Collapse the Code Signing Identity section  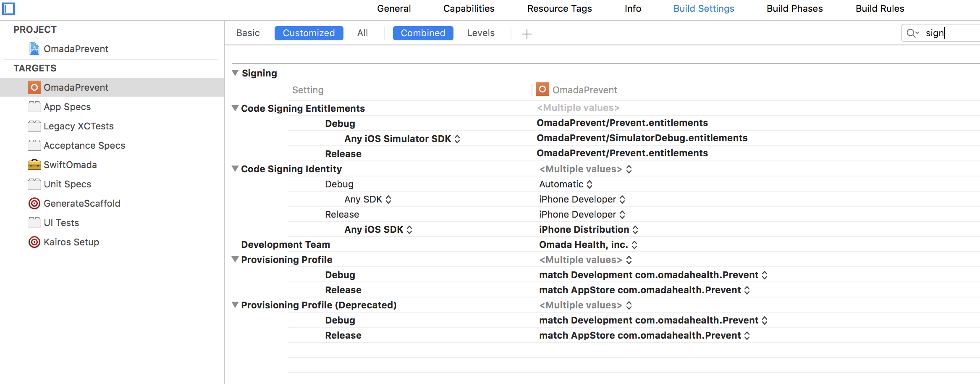pos(235,168)
